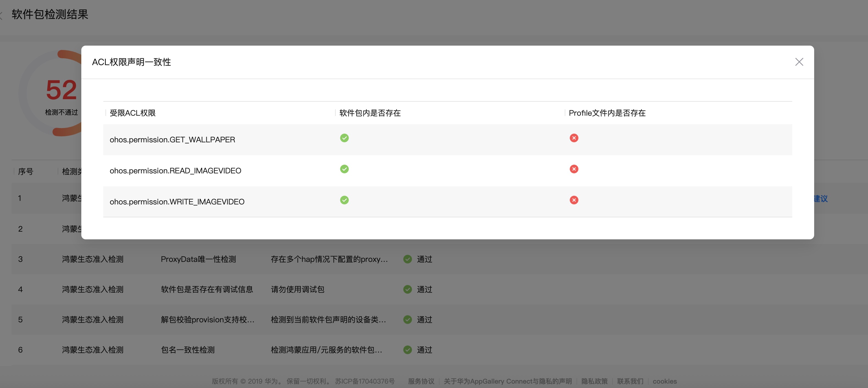Select ohos.permission.GET_WALLPAPER permission text

(172, 140)
